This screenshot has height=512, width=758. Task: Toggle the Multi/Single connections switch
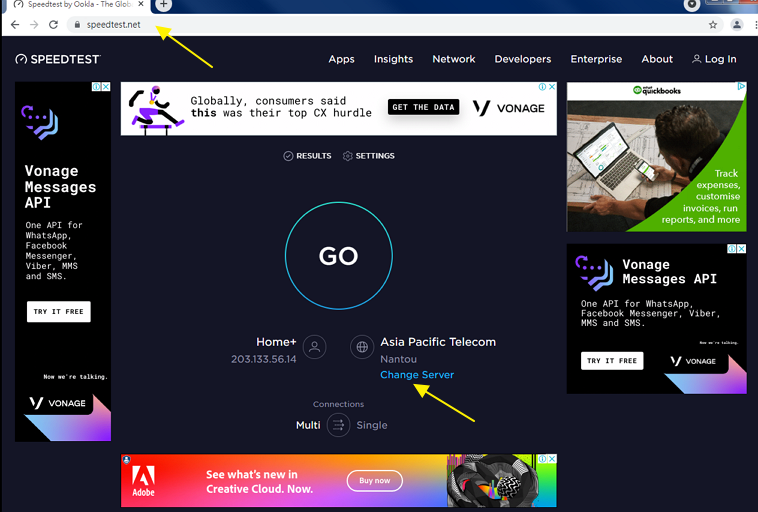338,425
